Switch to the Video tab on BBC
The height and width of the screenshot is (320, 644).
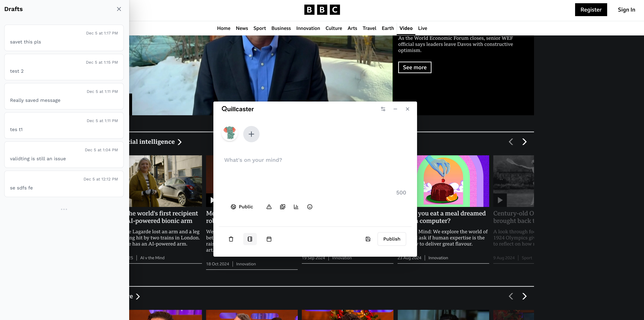click(x=406, y=28)
